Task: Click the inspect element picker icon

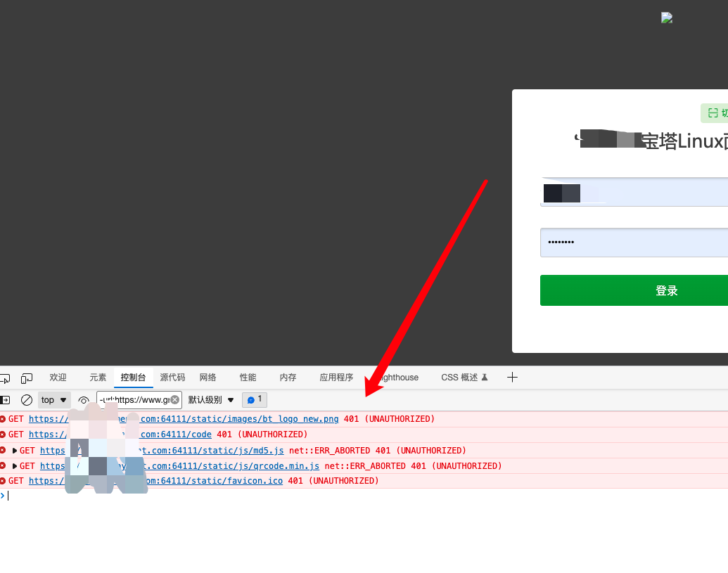Action: click(x=5, y=378)
